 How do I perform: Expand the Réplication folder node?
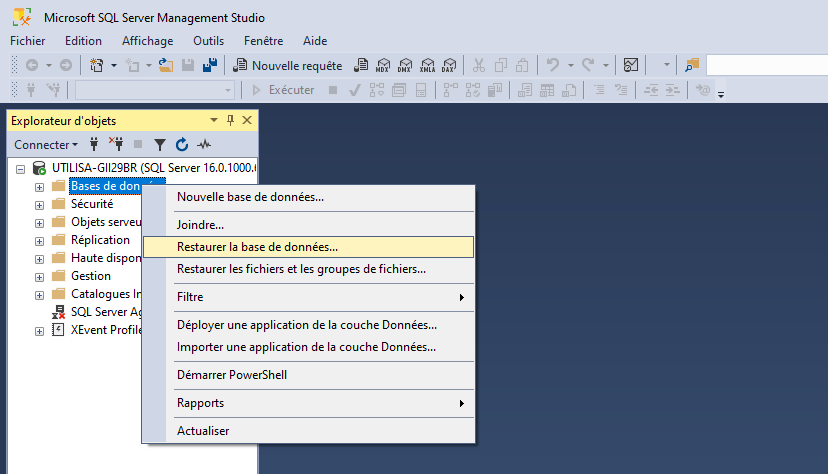click(40, 241)
